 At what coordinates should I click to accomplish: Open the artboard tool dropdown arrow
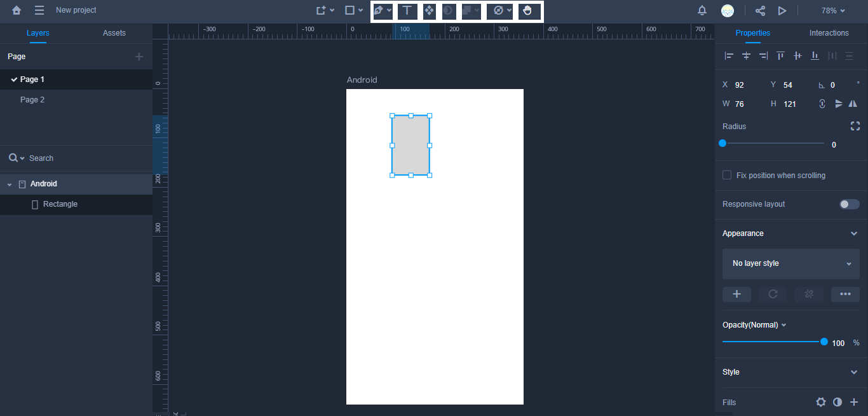332,11
